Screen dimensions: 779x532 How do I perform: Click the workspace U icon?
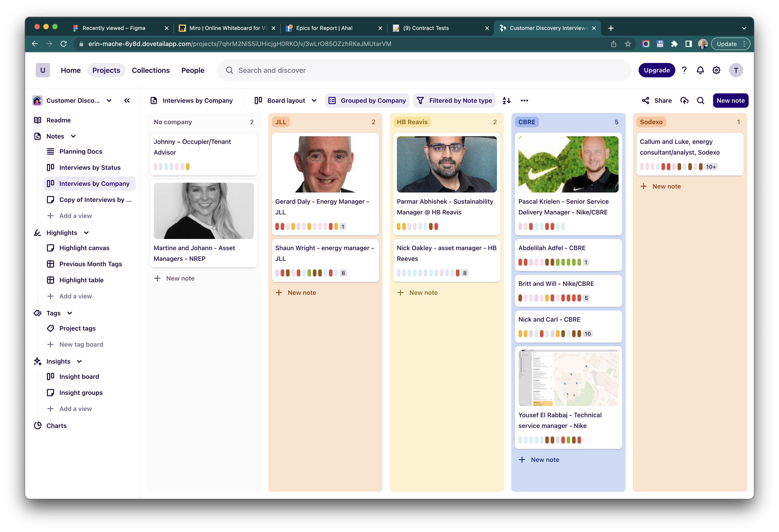43,70
